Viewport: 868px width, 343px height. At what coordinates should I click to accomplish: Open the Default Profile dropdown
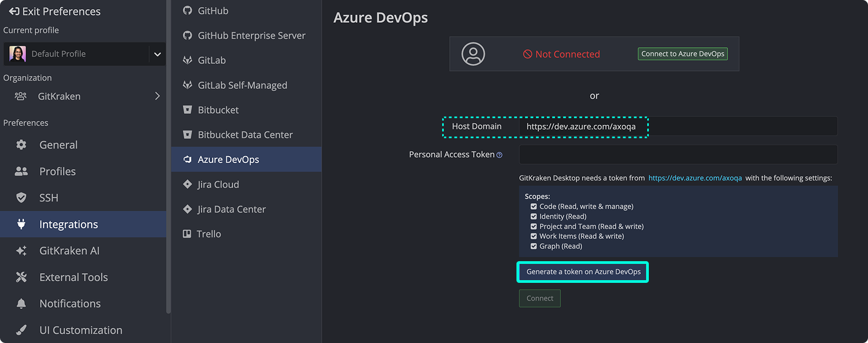(157, 54)
